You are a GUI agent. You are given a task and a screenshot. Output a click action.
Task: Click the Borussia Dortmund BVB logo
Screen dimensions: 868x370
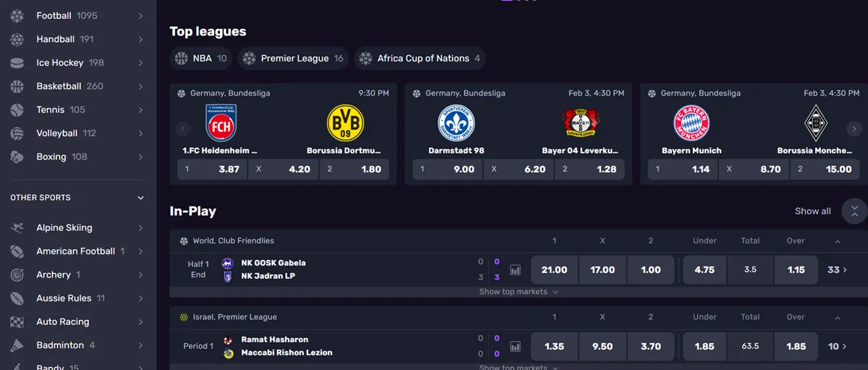coord(345,123)
